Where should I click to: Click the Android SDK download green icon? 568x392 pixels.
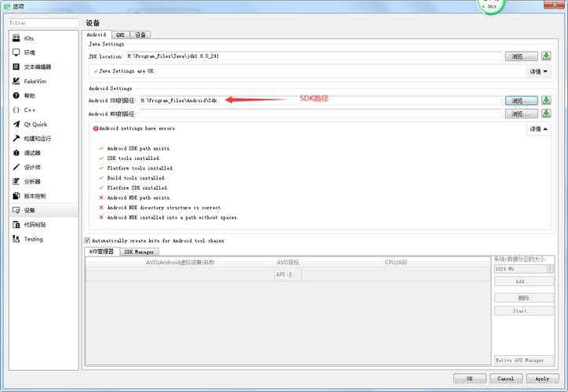(546, 100)
